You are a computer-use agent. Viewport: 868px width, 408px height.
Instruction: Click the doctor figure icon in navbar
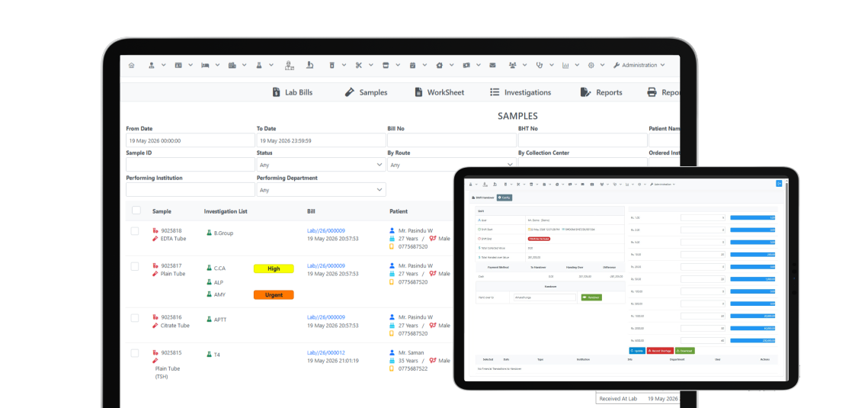coord(290,66)
